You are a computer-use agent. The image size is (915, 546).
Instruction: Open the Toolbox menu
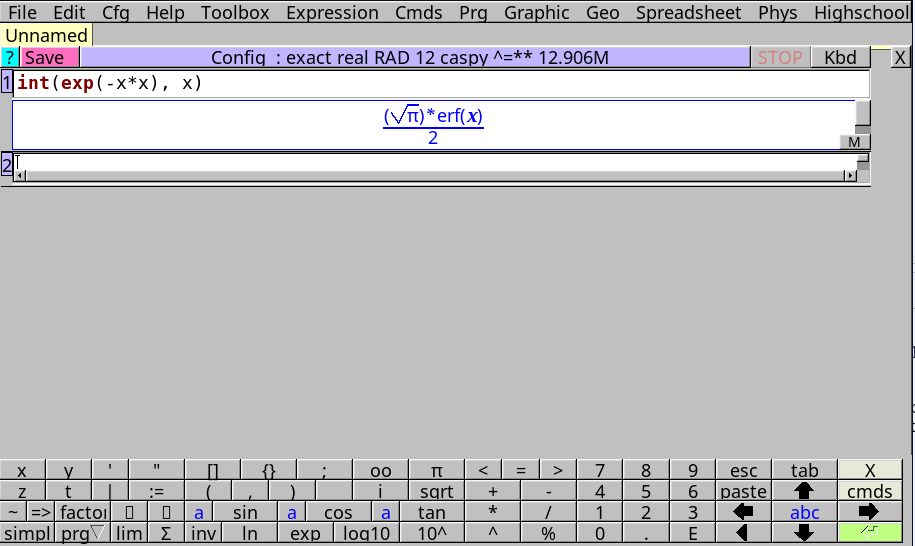click(235, 12)
